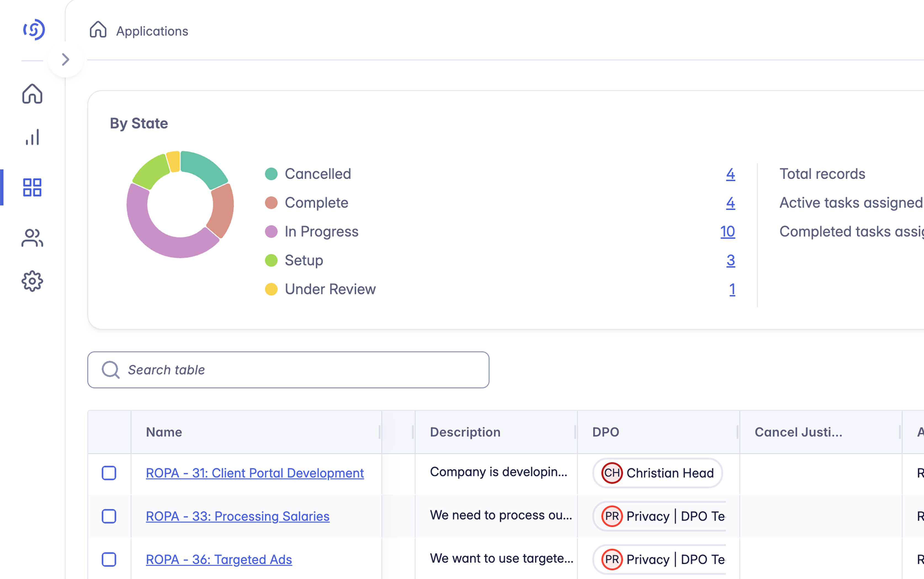
Task: Open the Home icon in the sidebar
Action: [x=32, y=95]
